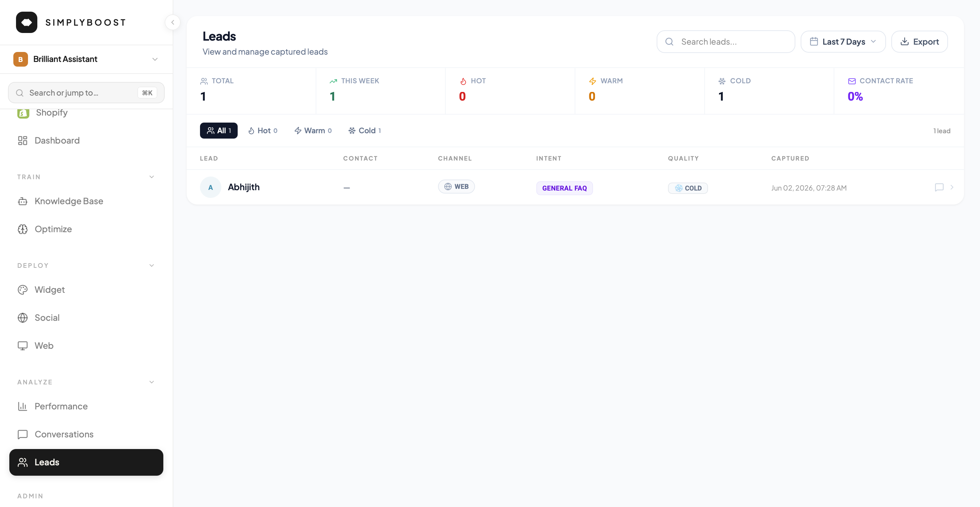Click the THIS WEEK trend icon
Image resolution: width=980 pixels, height=507 pixels.
(x=333, y=81)
